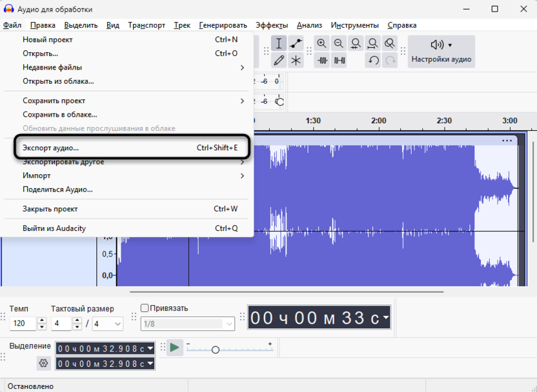The height and width of the screenshot is (392, 537).
Task: Open the Эффекты menu
Action: (272, 25)
